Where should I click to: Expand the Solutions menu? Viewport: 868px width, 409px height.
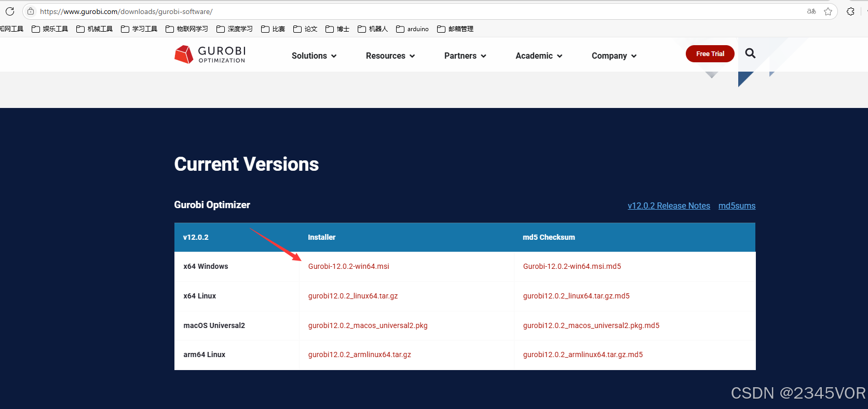tap(314, 56)
